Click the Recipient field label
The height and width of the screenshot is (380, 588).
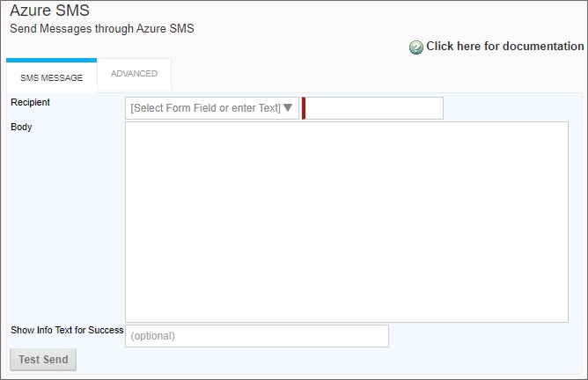(31, 103)
